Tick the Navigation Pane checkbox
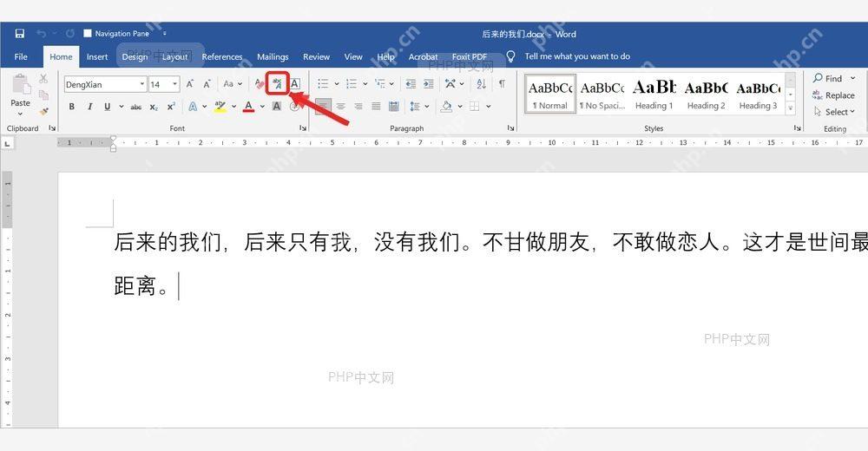868x451 pixels. point(88,33)
